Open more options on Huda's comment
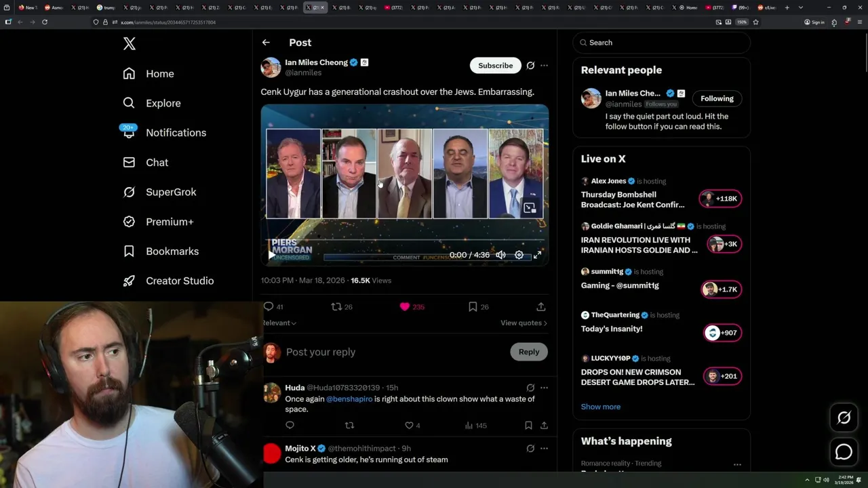The width and height of the screenshot is (868, 488). click(x=544, y=388)
